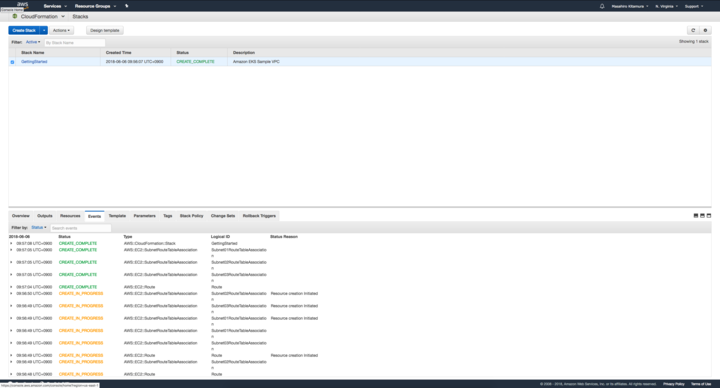Open the notifications bell
Screen dimensions: 720x388
[602, 6]
